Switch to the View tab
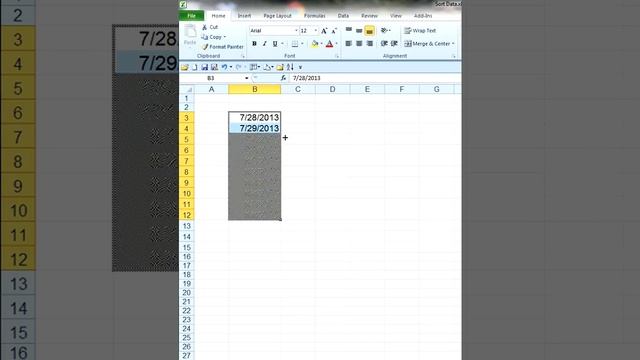Image resolution: width=640 pixels, height=360 pixels. point(396,16)
